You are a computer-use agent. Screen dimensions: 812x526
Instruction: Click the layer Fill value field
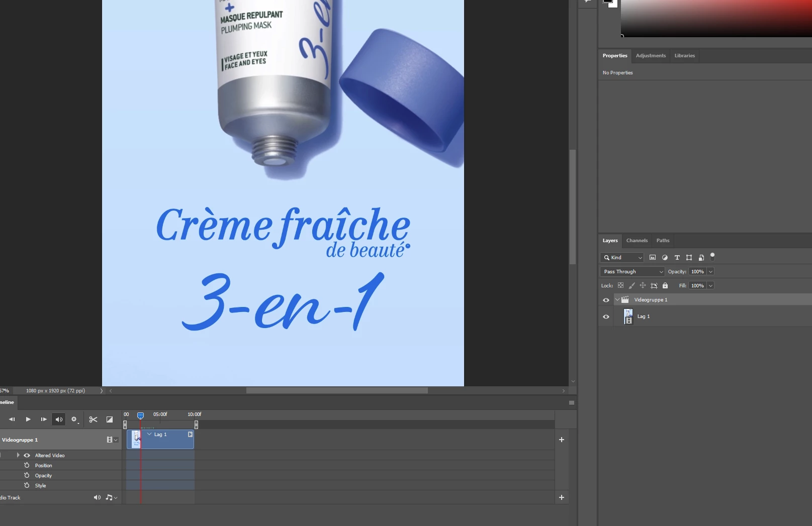[x=697, y=285]
